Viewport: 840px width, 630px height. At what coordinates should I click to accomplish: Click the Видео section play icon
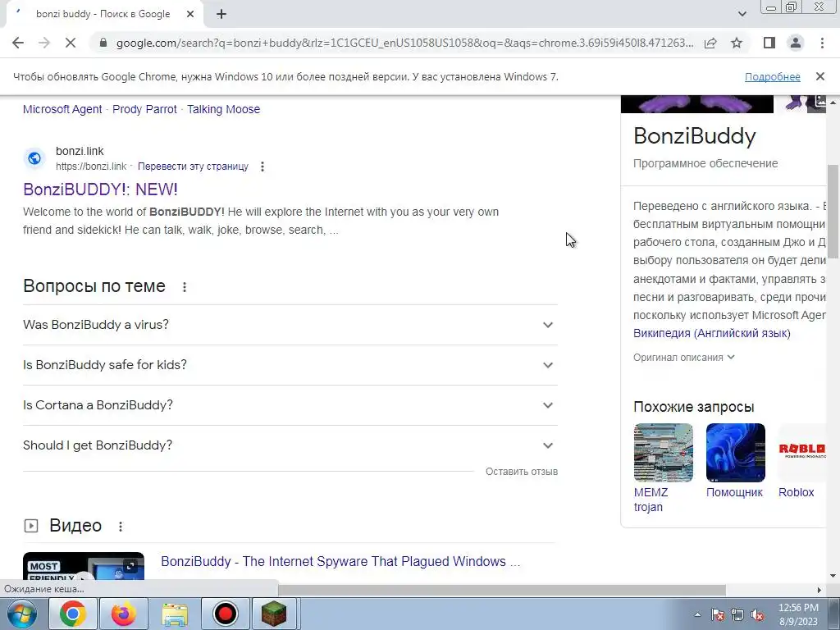point(31,526)
